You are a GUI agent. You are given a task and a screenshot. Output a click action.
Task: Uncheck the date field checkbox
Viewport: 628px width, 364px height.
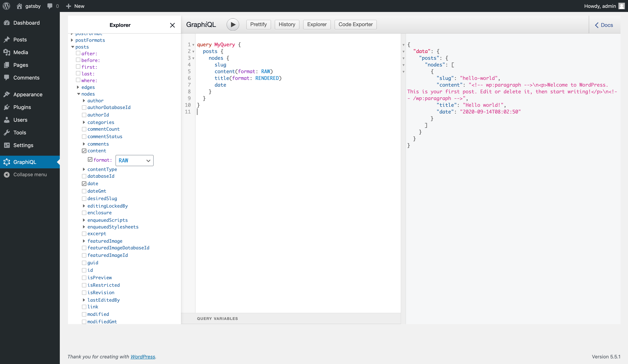pyautogui.click(x=84, y=184)
